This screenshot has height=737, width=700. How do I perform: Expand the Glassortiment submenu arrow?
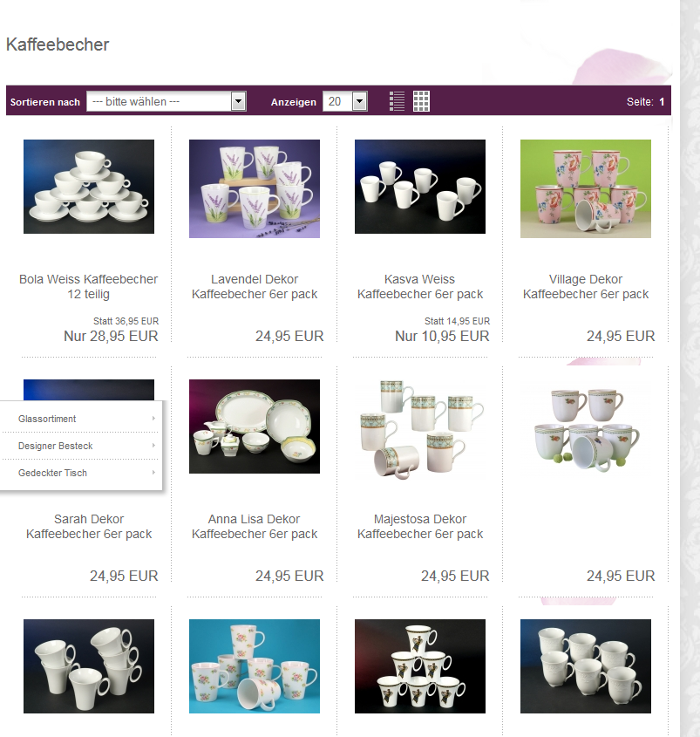[153, 419]
